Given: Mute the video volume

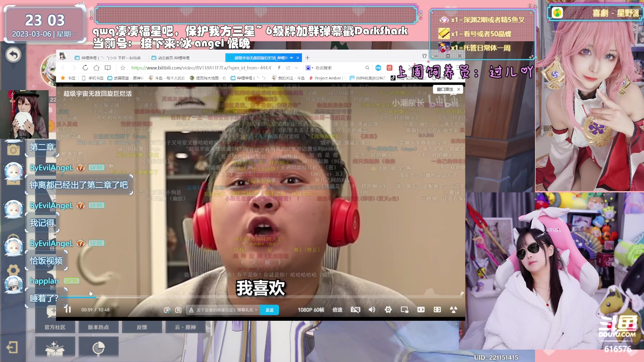Looking at the screenshot, I should 372,310.
